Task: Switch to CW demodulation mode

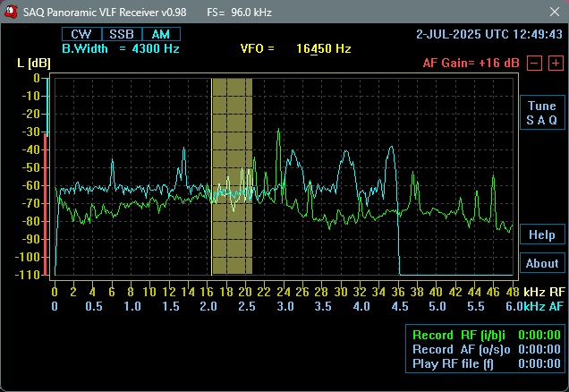Action: [81, 34]
